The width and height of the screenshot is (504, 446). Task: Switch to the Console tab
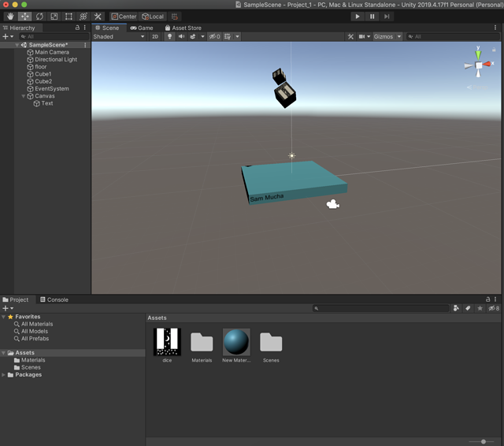coord(54,299)
